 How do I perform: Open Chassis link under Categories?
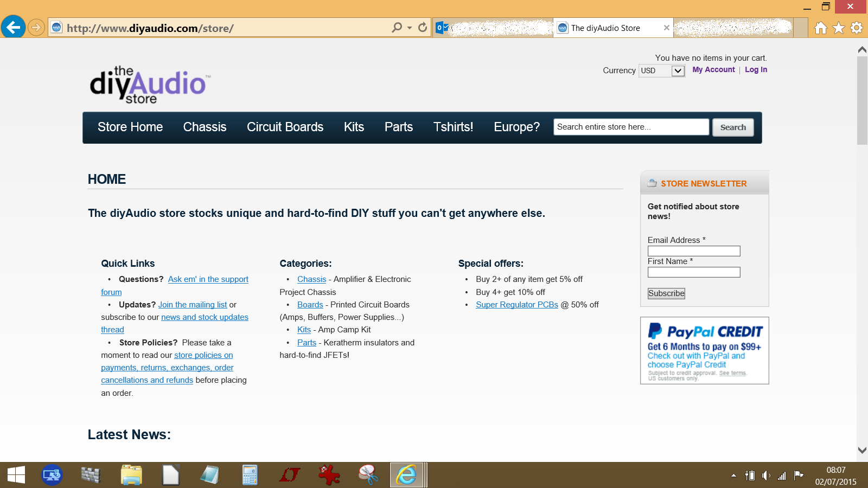(x=312, y=279)
